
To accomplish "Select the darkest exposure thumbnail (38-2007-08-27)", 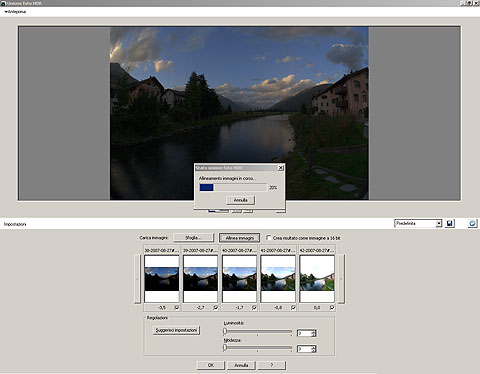I will (x=162, y=279).
